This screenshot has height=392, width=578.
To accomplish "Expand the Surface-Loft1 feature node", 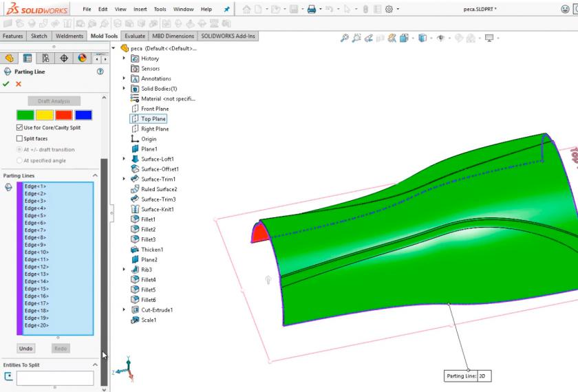I will (x=124, y=159).
